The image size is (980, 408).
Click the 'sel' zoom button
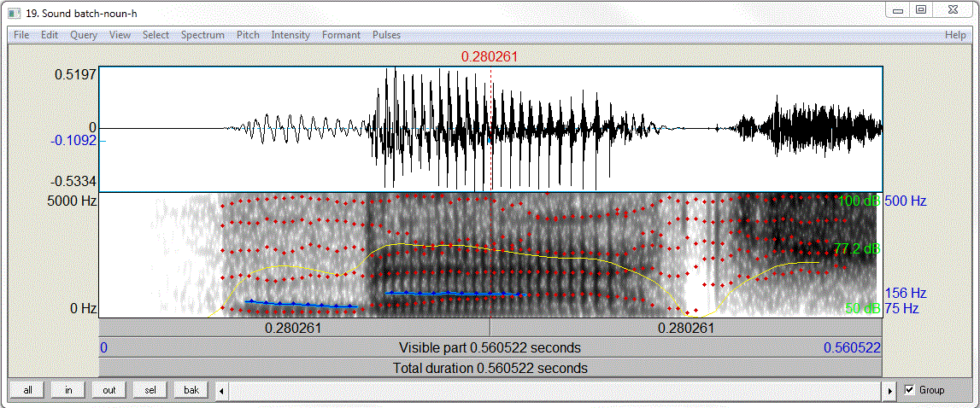pos(150,390)
